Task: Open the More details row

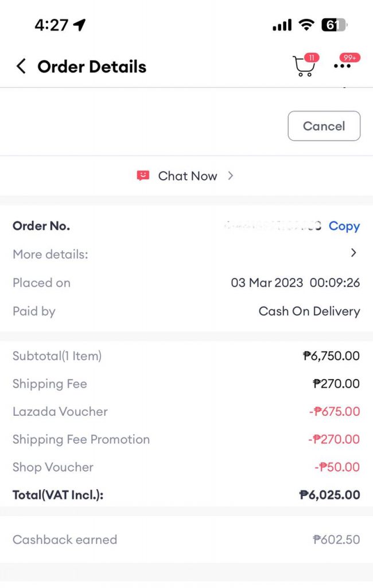Action: (x=187, y=254)
